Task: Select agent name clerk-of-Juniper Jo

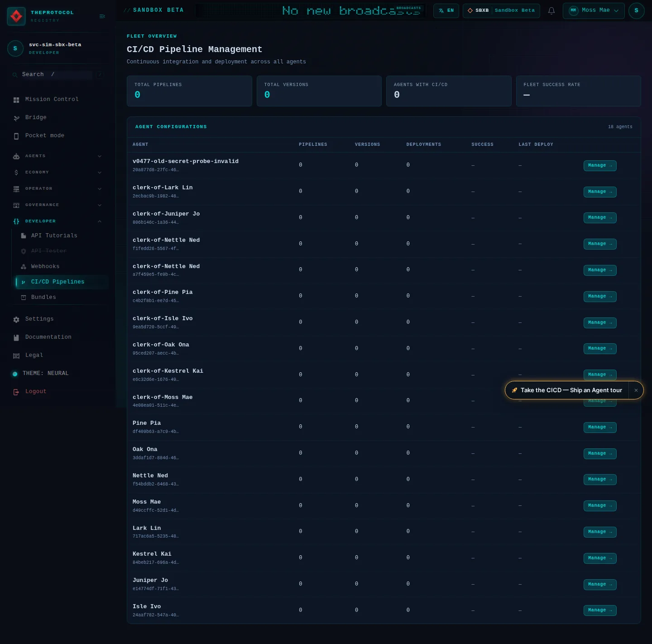Action: (166, 214)
